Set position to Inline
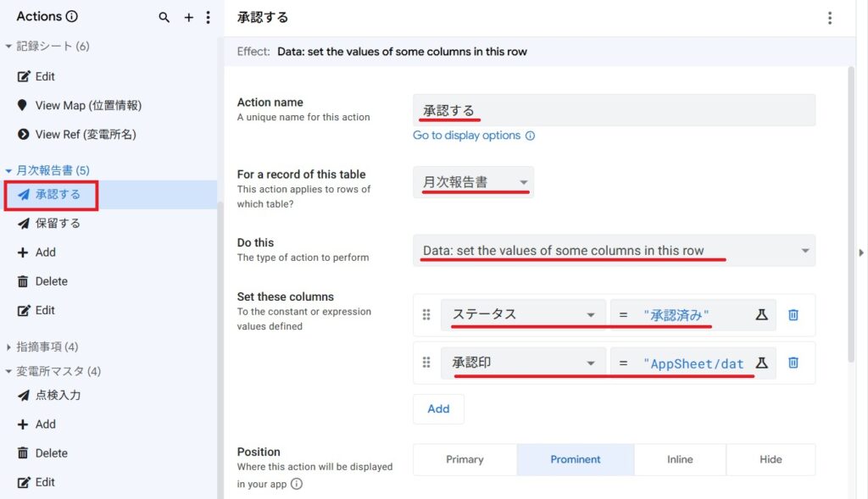868x499 pixels. tap(680, 459)
